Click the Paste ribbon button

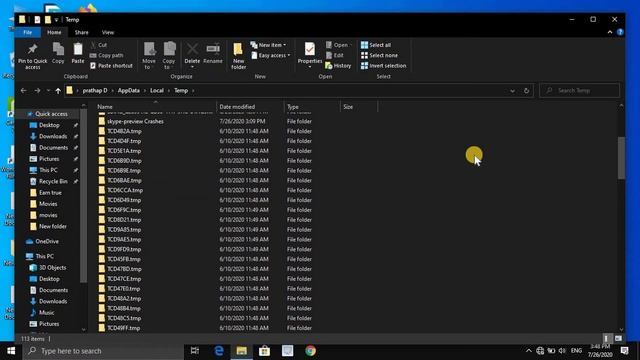tap(78, 53)
